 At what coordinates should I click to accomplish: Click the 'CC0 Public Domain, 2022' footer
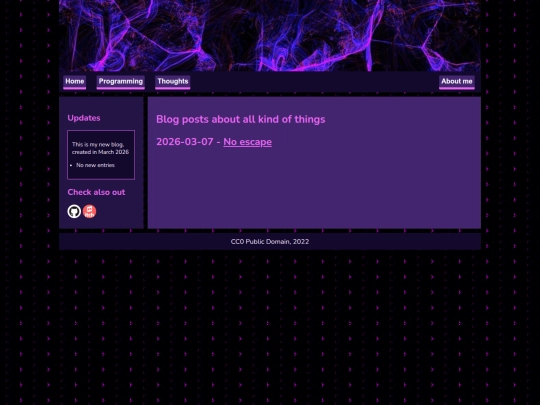click(x=270, y=242)
